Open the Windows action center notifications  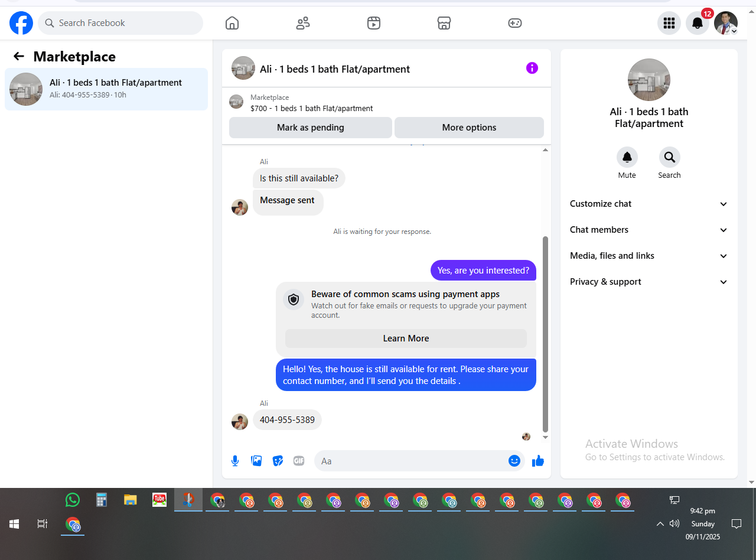coord(737,524)
